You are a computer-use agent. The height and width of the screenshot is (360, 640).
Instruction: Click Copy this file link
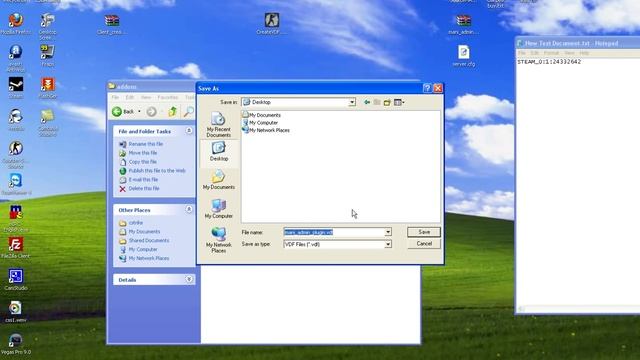click(x=142, y=162)
